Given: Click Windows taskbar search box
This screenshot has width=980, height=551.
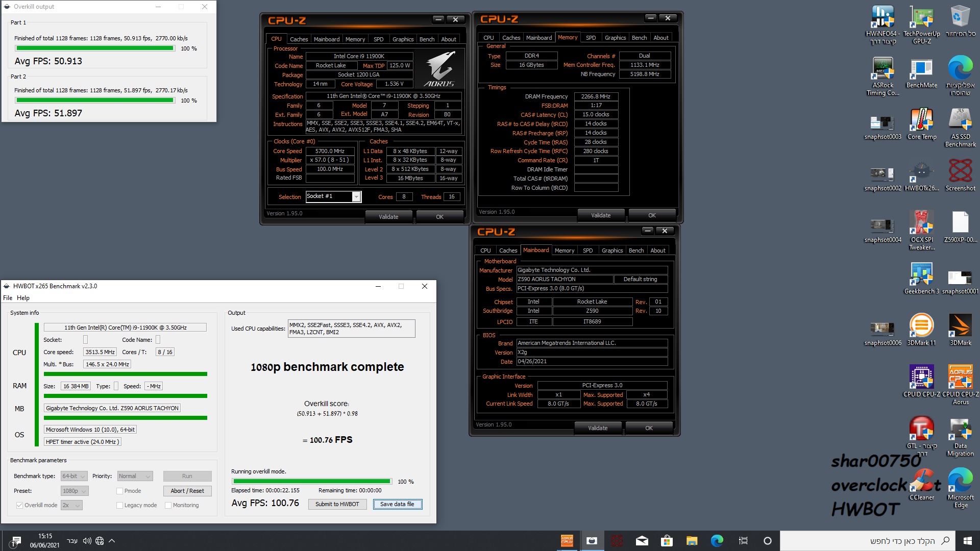Looking at the screenshot, I should pyautogui.click(x=867, y=541).
